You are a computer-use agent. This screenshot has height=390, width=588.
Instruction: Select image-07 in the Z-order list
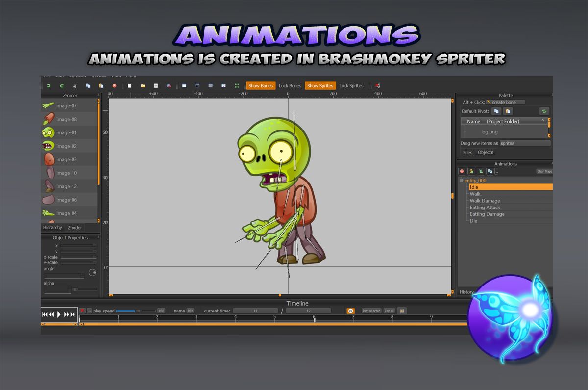69,105
